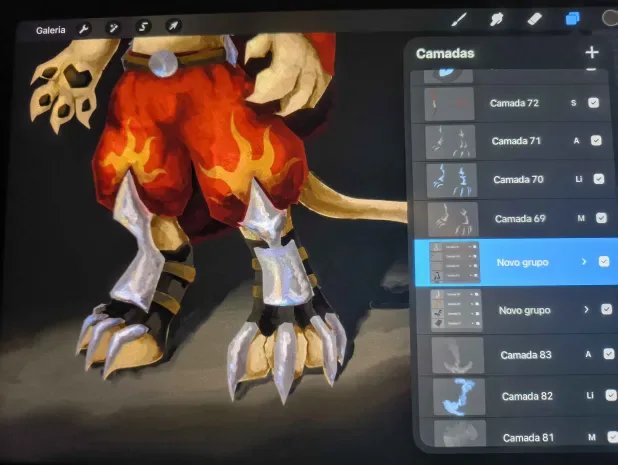618x465 pixels.
Task: Toggle visibility of Camada 83
Action: (609, 354)
